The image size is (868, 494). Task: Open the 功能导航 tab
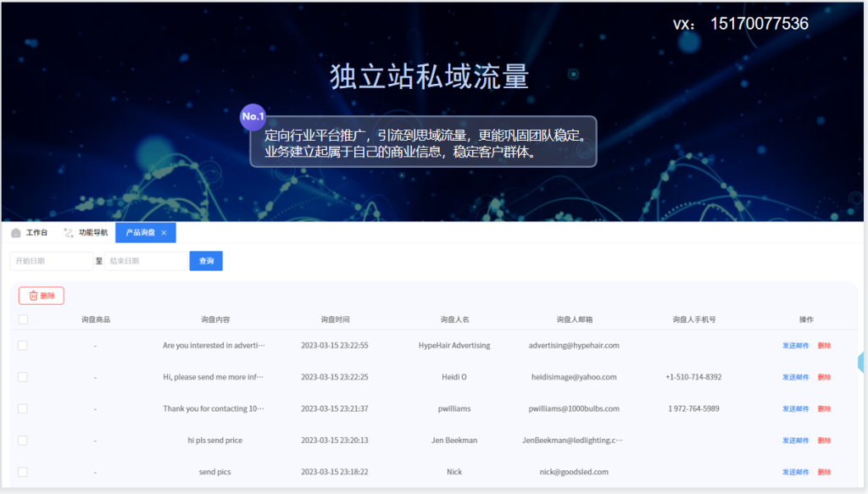click(x=92, y=233)
